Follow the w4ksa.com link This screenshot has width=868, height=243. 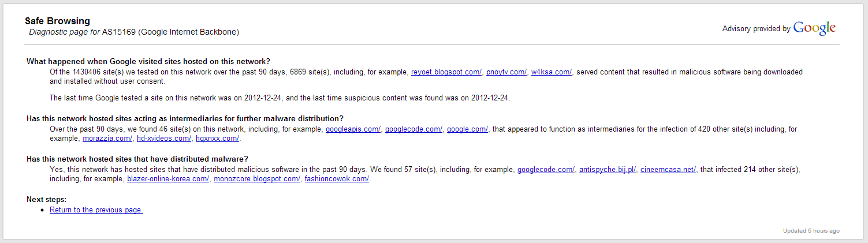[x=552, y=72]
